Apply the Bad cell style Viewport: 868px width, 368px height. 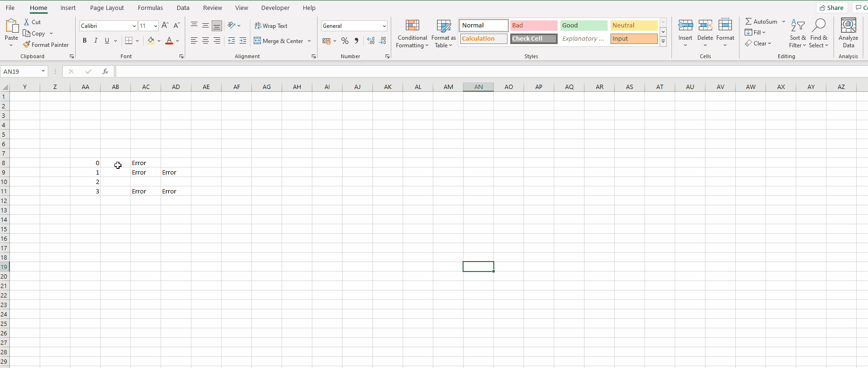coord(534,26)
